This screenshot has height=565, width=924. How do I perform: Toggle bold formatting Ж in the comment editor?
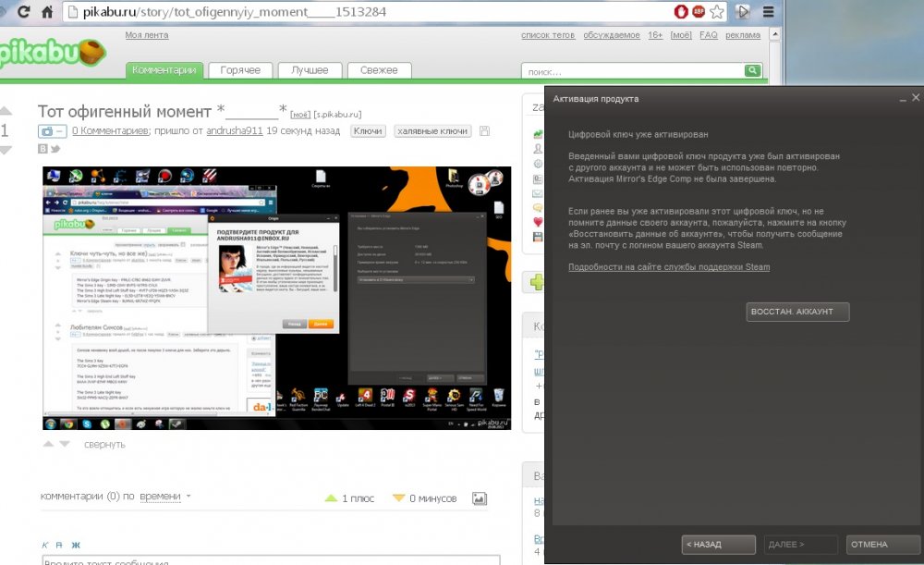tap(76, 545)
